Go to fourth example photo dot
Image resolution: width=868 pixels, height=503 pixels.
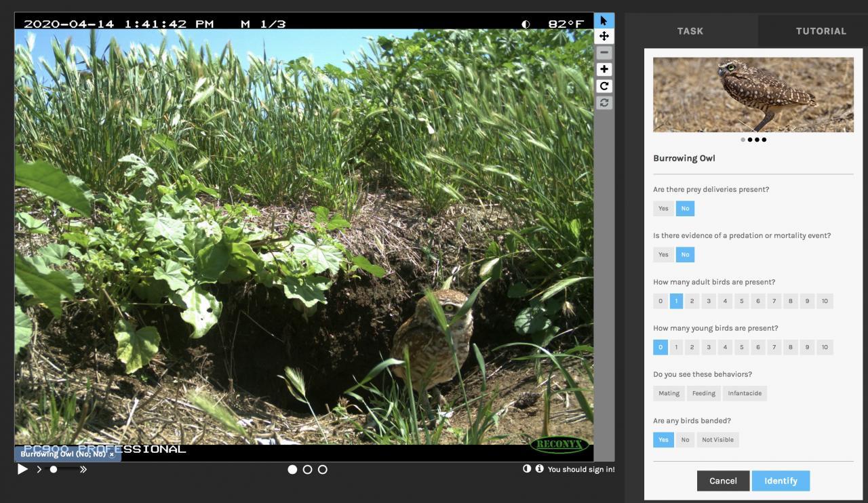764,140
